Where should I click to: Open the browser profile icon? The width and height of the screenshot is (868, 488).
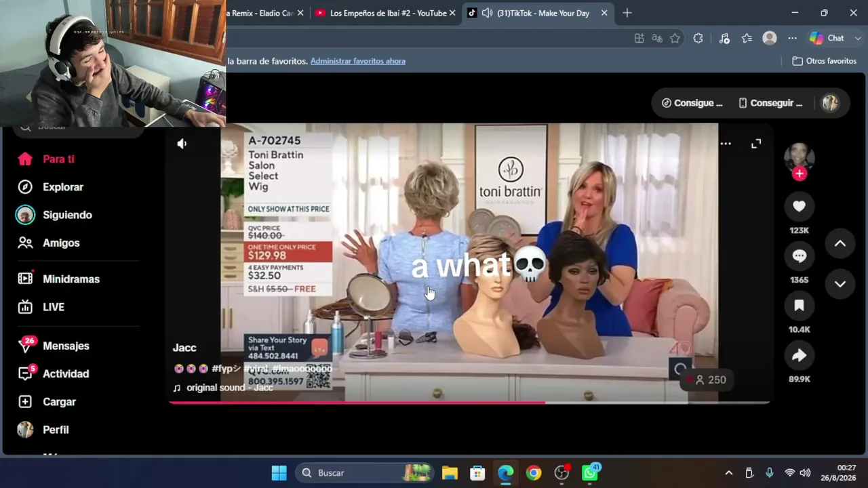[x=770, y=39]
